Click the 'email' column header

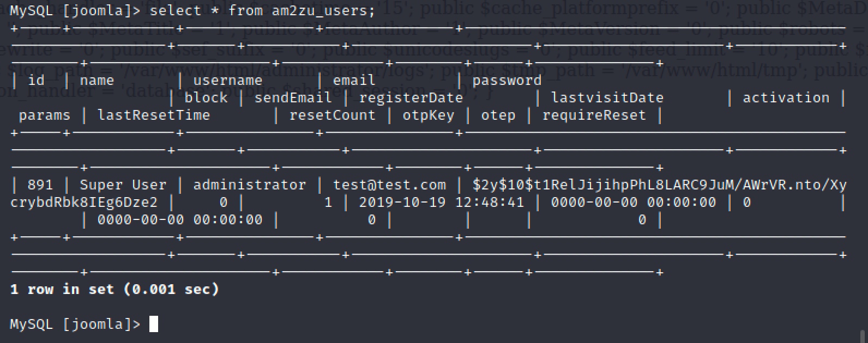[x=354, y=81]
